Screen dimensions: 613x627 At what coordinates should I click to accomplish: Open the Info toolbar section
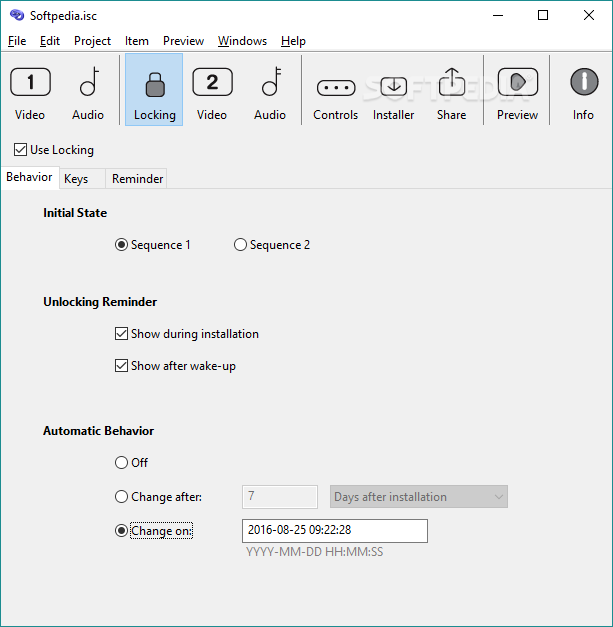point(583,94)
